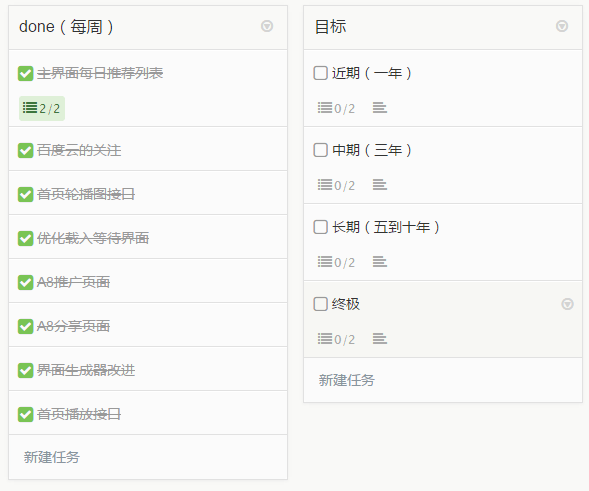The width and height of the screenshot is (589, 491).
Task: Open the 界面生成器改进 task card
Action: tap(148, 369)
